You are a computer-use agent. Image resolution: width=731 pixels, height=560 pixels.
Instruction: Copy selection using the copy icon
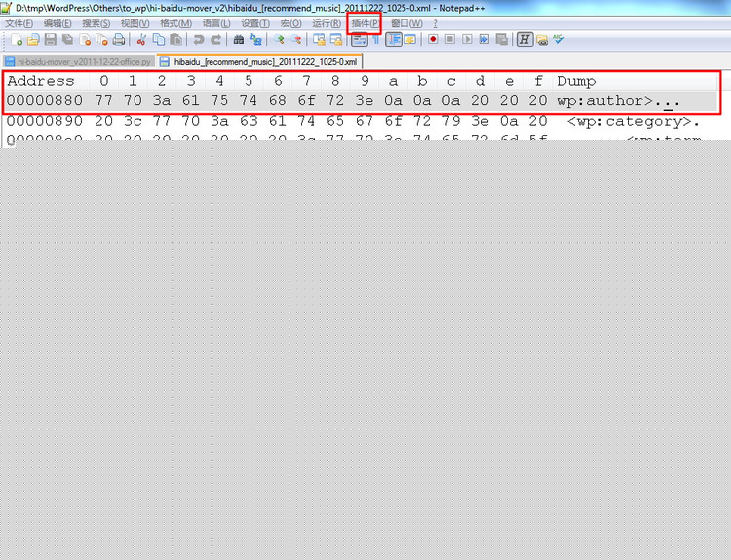(x=159, y=40)
